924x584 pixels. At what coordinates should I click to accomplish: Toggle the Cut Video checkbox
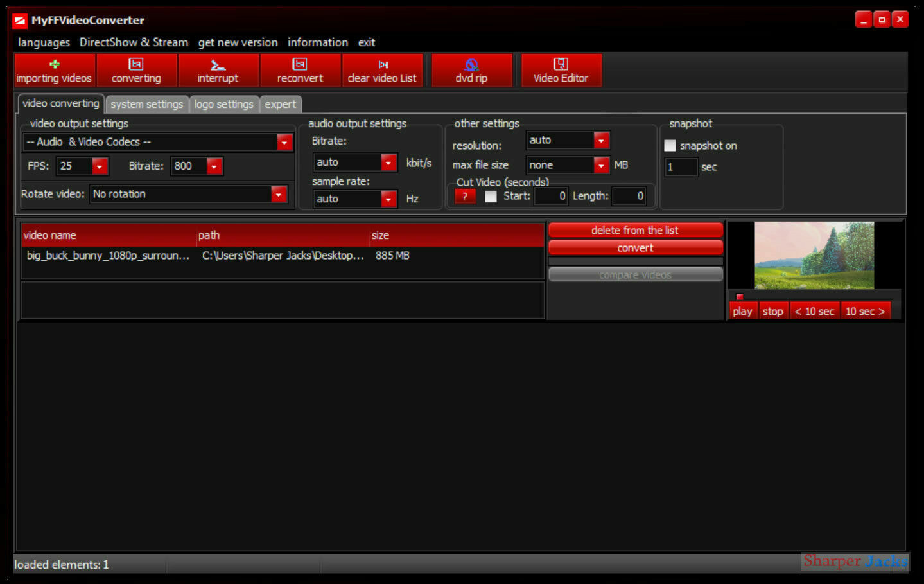491,196
